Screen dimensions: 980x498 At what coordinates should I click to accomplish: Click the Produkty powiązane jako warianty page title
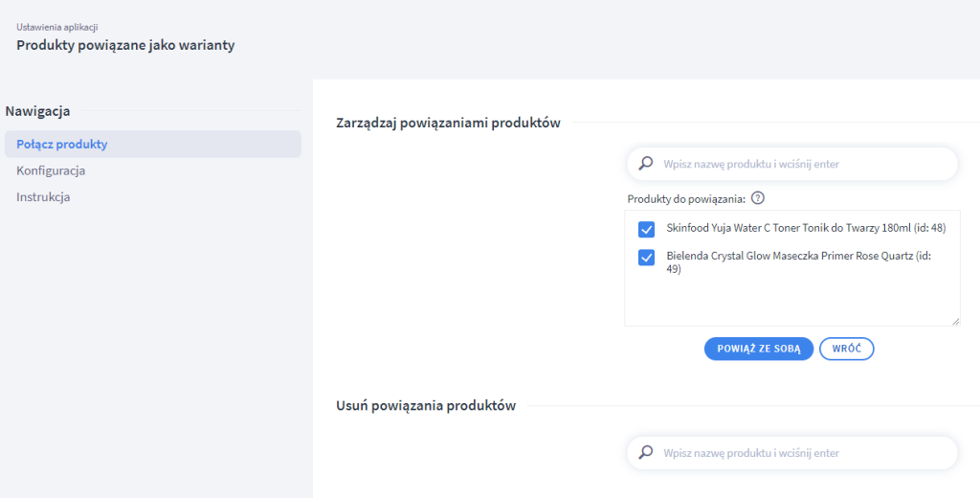click(x=125, y=45)
